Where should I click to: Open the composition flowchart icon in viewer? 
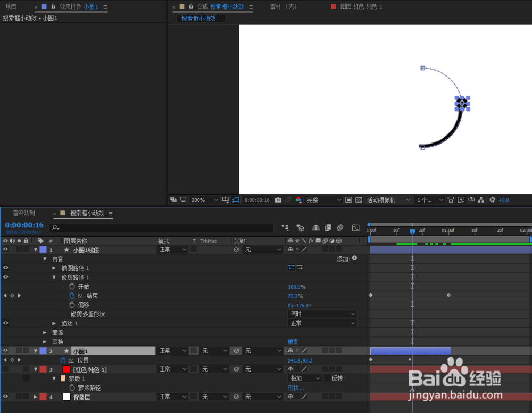tap(481, 200)
